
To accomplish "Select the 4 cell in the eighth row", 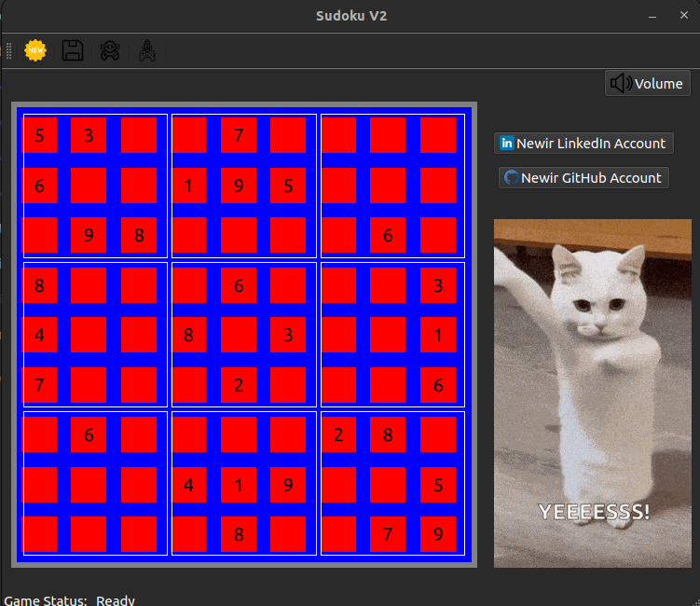I will click(188, 485).
